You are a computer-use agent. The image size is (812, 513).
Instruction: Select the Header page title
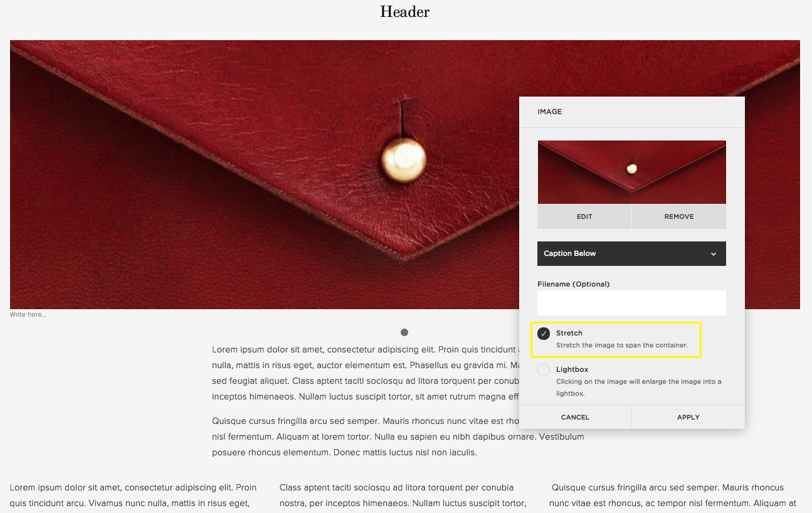tap(404, 11)
